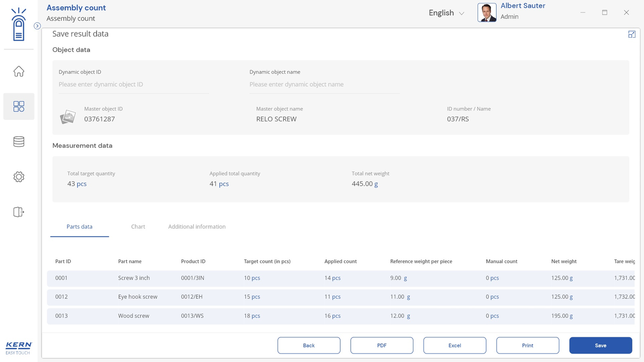Open the English language dropdown
The image size is (644, 362).
[x=446, y=13]
